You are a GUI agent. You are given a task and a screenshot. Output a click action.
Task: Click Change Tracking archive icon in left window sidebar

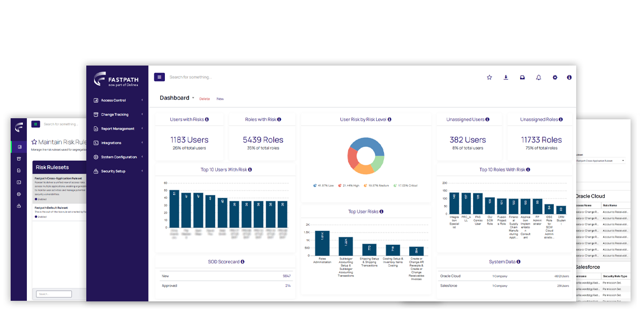click(19, 159)
